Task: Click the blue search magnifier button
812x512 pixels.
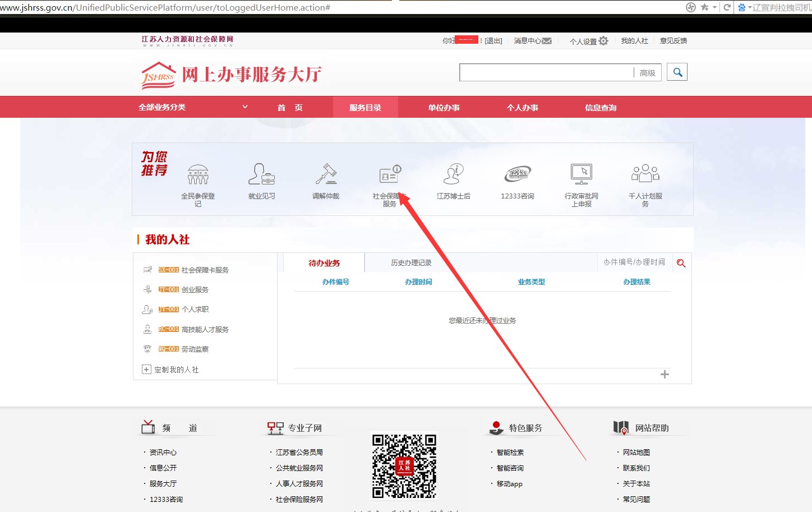Action: [677, 72]
